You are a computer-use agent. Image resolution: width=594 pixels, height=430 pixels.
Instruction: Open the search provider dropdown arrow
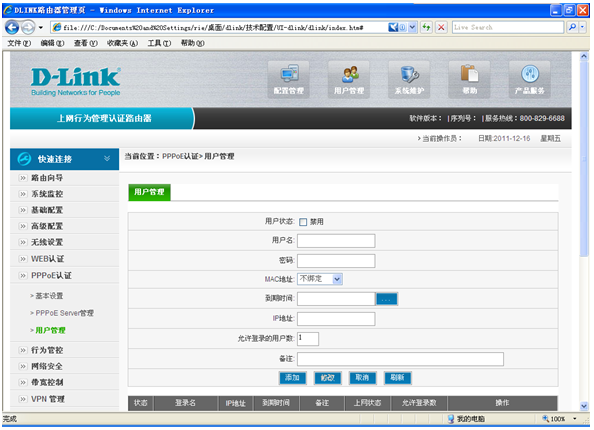point(583,27)
